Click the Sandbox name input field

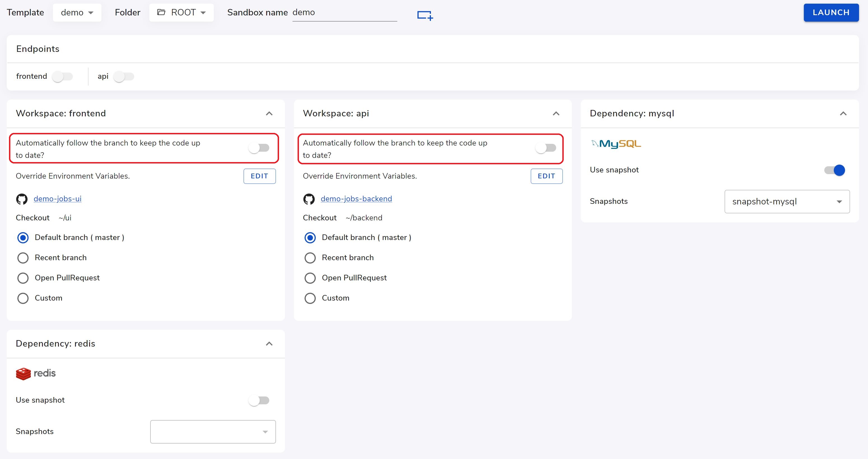[344, 13]
